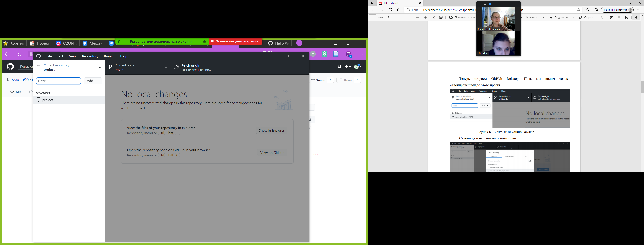The height and width of the screenshot is (245, 644).
Task: Focus the repository Filter field
Action: pos(58,81)
